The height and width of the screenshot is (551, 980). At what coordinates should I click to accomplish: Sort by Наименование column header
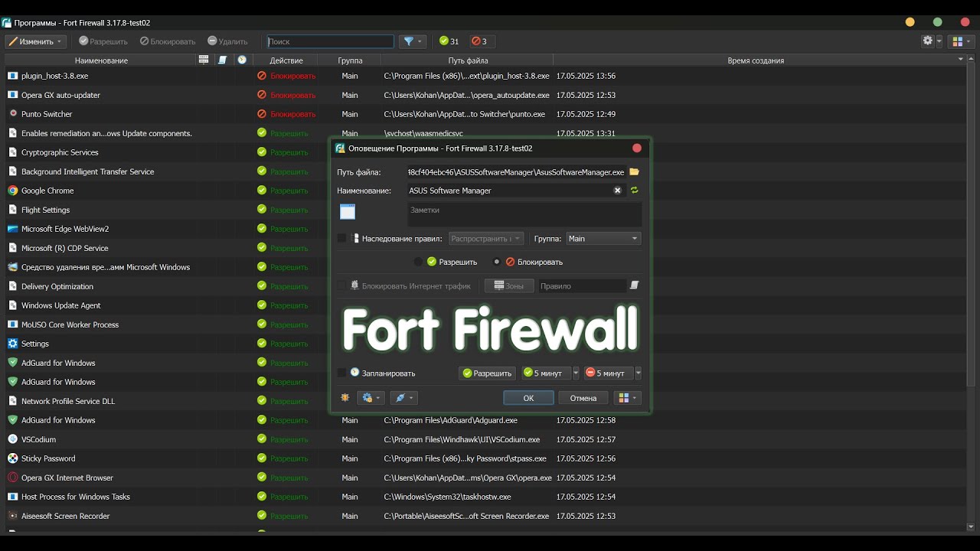[x=101, y=60]
